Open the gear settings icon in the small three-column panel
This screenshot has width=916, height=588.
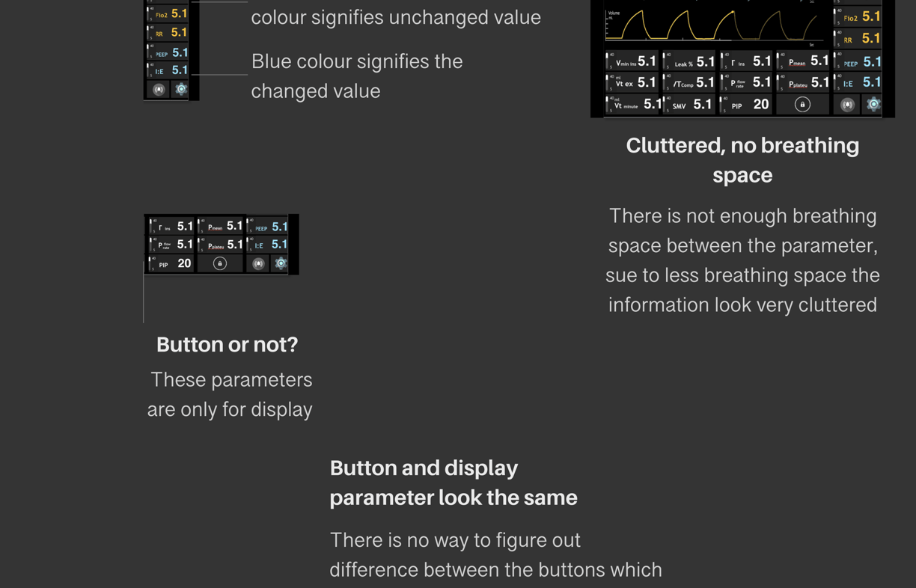(x=281, y=263)
